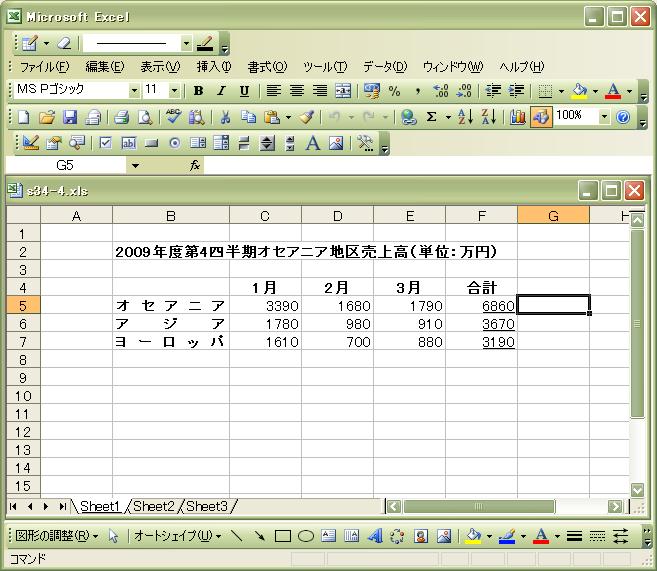Open AutoSum function dropdown arrow

click(448, 117)
